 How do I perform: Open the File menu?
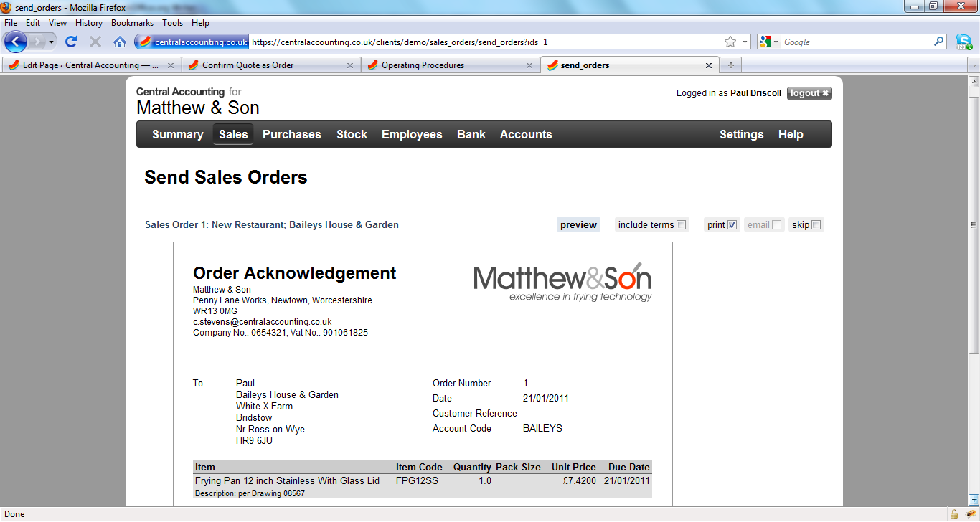click(11, 23)
